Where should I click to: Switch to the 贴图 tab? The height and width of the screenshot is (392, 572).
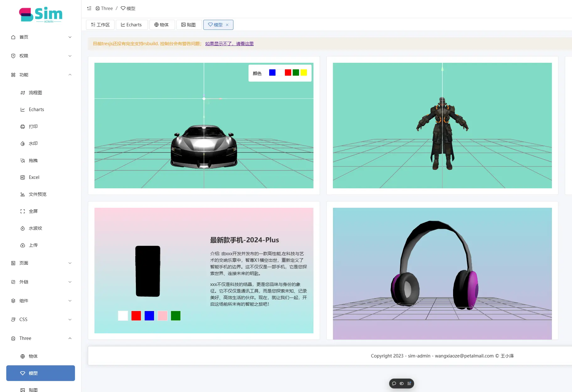click(189, 25)
